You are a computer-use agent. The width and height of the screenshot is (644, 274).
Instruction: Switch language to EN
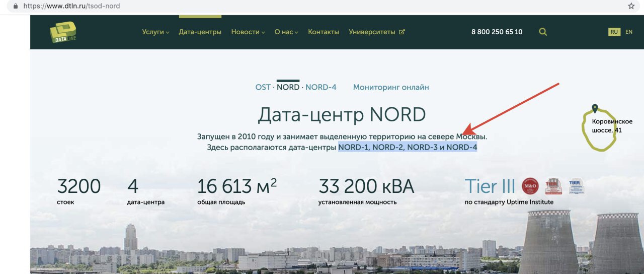coord(629,32)
